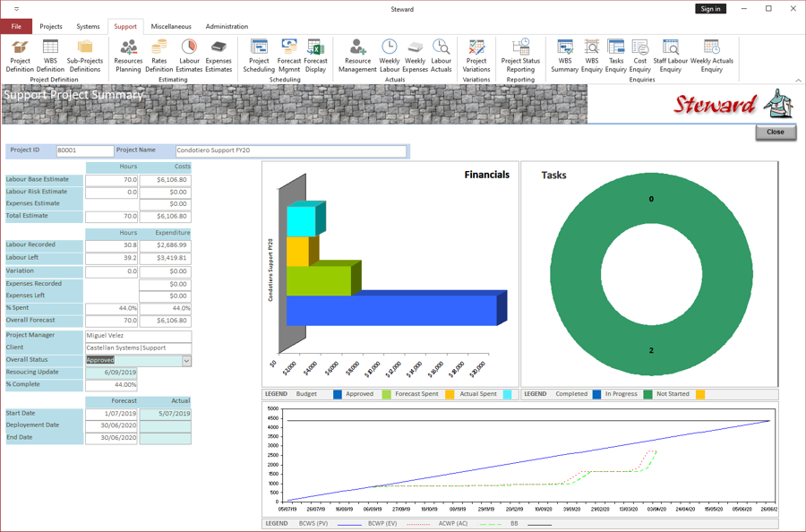806x532 pixels.
Task: Open Quick Access Toolbar customize arrow
Action: click(16, 9)
